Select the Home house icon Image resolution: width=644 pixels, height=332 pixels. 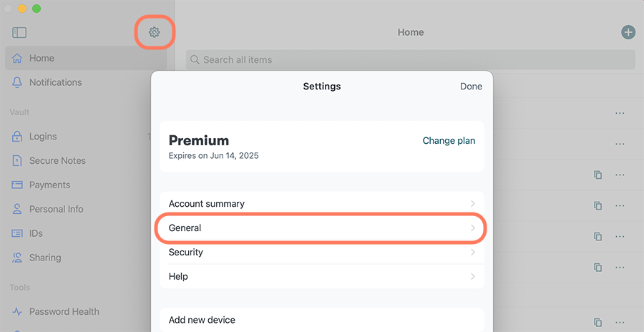pos(17,59)
